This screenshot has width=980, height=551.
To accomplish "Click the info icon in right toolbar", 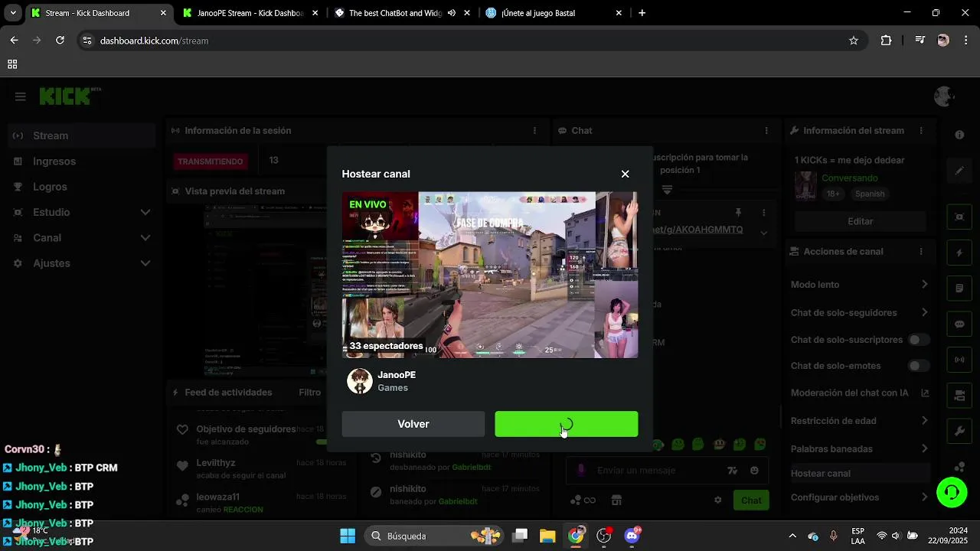I will [x=959, y=135].
